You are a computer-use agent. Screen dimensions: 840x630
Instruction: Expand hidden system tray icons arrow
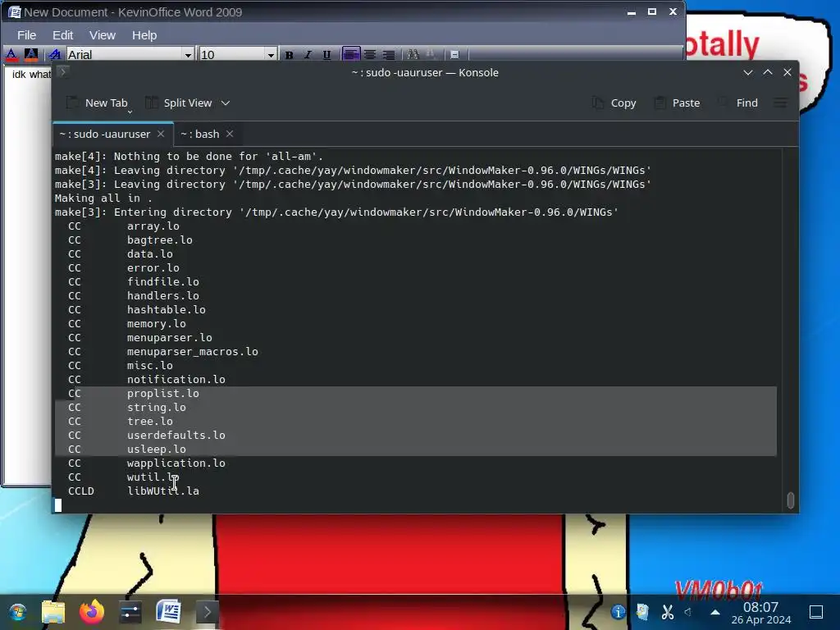tap(715, 612)
